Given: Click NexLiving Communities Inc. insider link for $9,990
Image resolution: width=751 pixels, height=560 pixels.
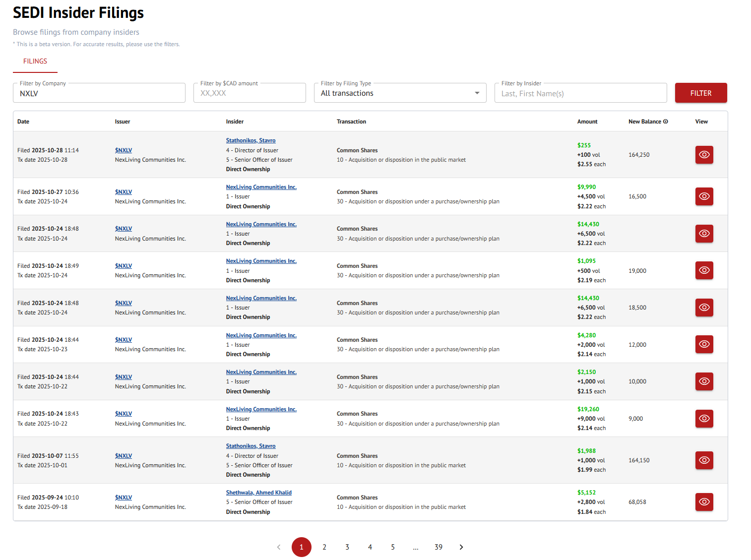Looking at the screenshot, I should tap(261, 187).
